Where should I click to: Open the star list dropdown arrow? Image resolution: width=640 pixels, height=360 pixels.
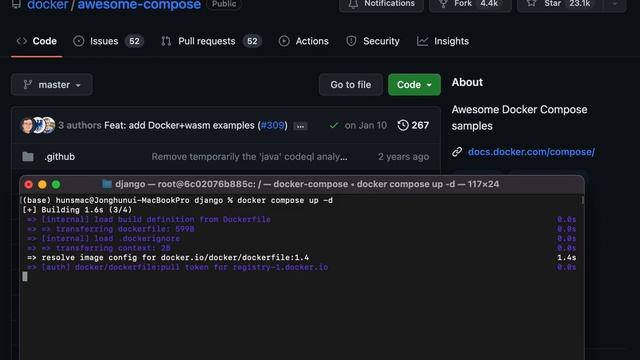pyautogui.click(x=615, y=4)
